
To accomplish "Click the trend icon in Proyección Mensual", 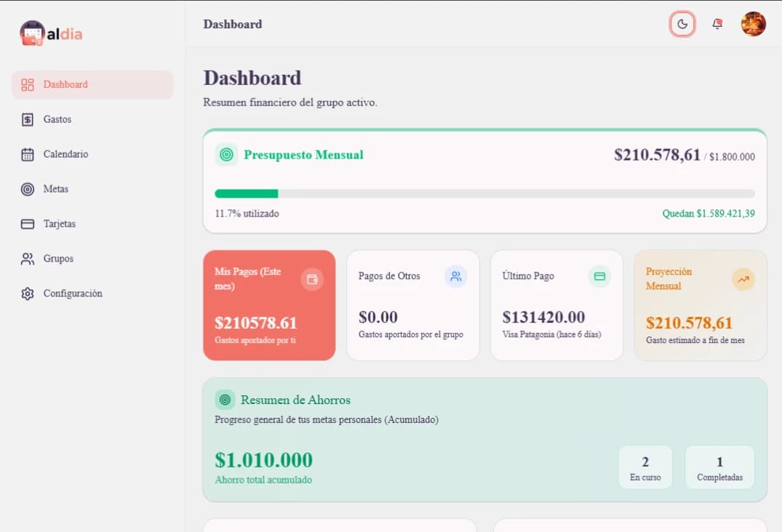I will point(743,279).
